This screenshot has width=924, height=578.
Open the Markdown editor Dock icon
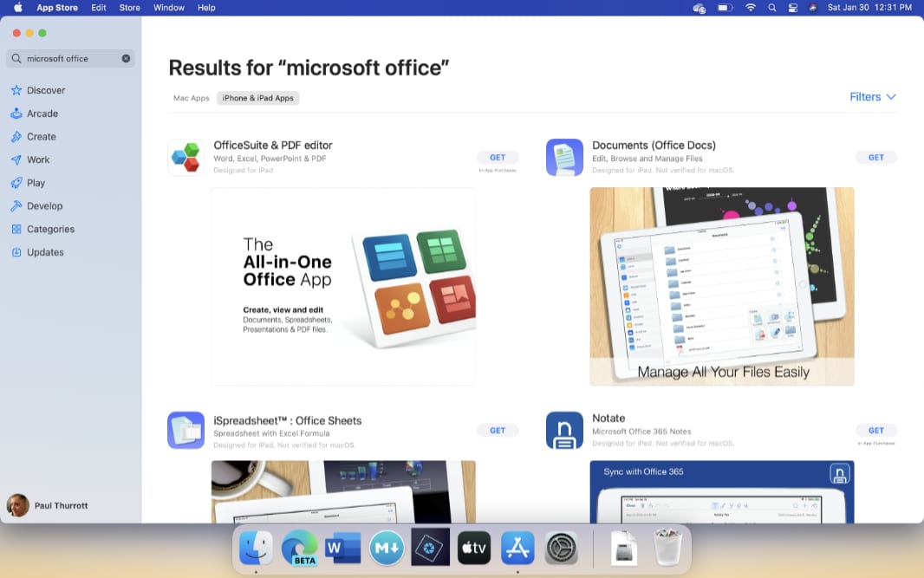tap(387, 548)
